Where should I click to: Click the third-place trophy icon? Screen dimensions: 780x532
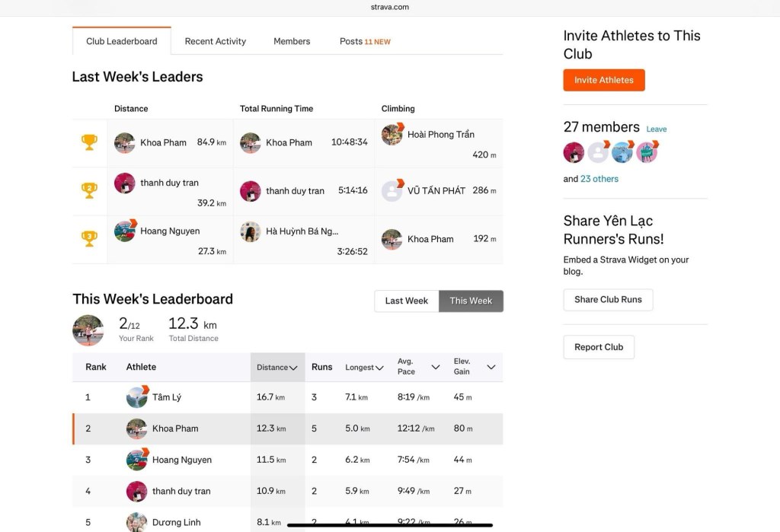89,239
